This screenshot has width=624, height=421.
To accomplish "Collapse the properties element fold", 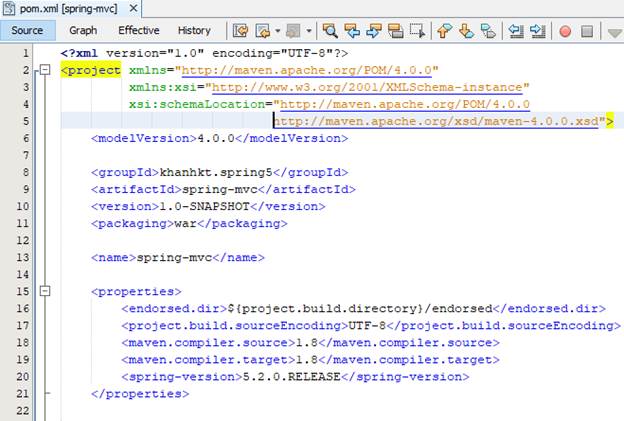I will tap(45, 291).
